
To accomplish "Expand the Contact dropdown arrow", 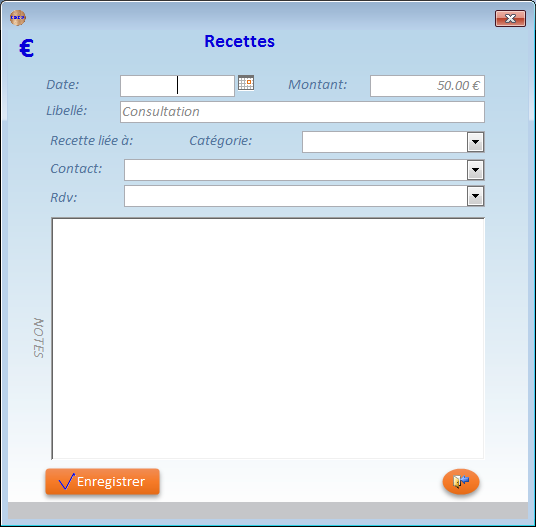I will coord(475,170).
